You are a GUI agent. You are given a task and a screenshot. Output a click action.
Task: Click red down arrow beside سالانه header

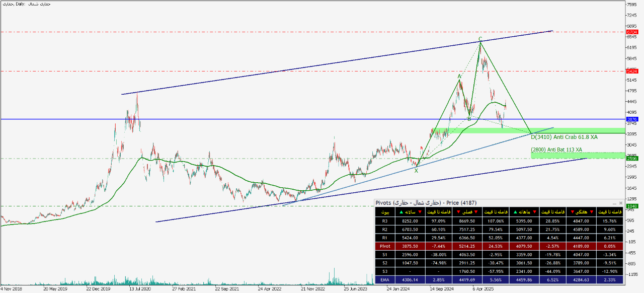(420, 213)
